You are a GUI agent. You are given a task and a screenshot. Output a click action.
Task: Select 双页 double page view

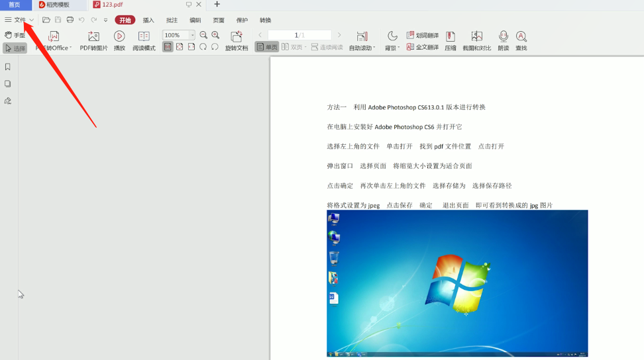(292, 47)
